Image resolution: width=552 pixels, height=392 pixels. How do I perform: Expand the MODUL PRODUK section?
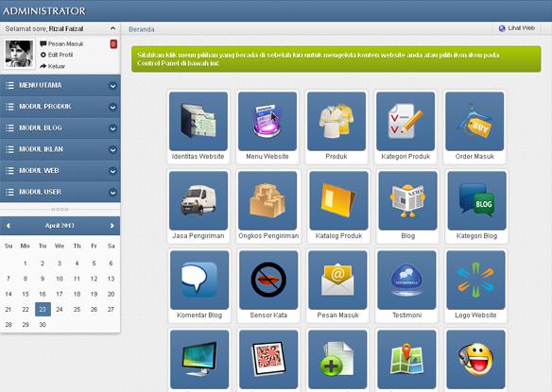tap(60, 107)
